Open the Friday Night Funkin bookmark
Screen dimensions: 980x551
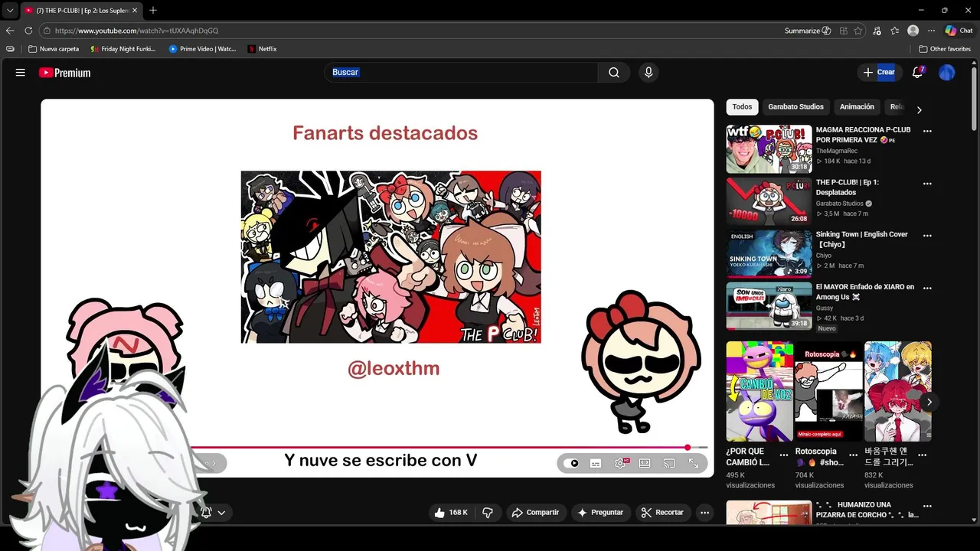coord(122,49)
